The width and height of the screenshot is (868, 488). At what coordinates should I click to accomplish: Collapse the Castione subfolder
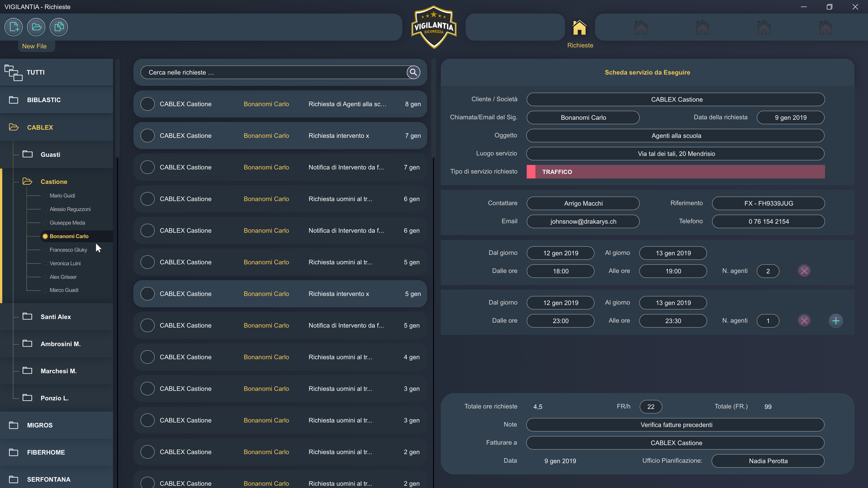point(54,181)
